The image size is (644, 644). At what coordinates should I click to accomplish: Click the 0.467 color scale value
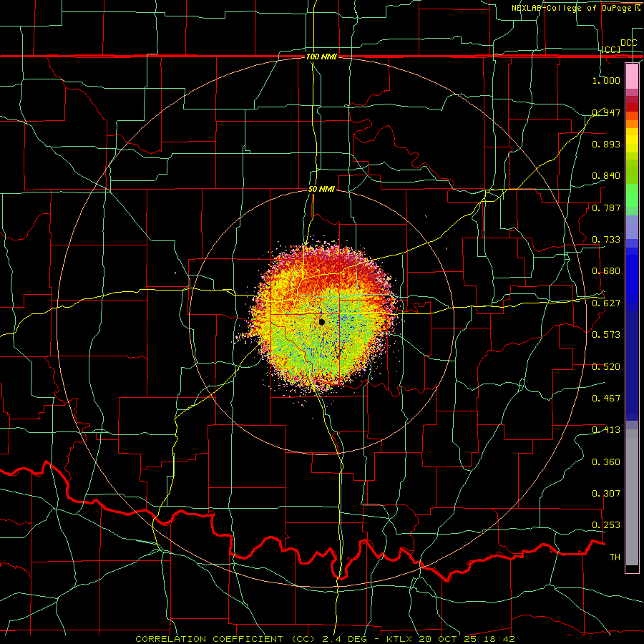pyautogui.click(x=606, y=399)
